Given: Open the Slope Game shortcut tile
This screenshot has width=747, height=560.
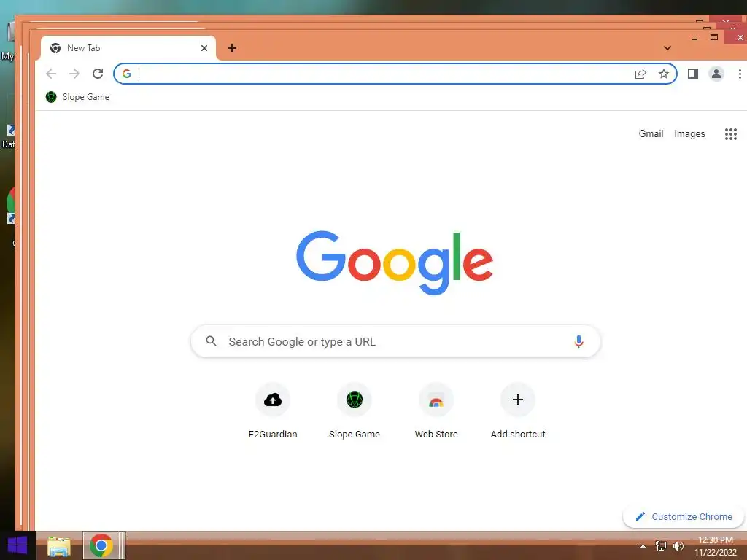Looking at the screenshot, I should (355, 411).
